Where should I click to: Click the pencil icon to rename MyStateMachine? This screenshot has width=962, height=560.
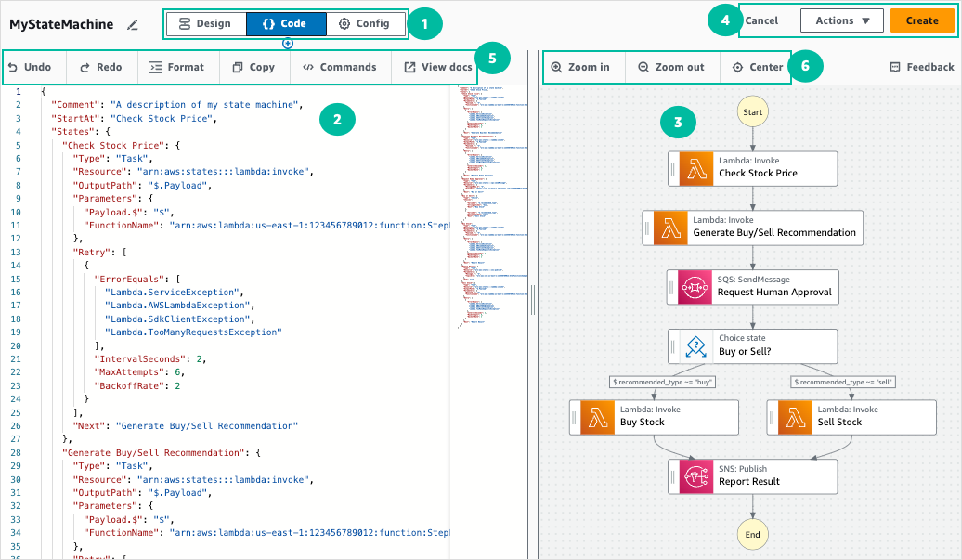tap(131, 25)
